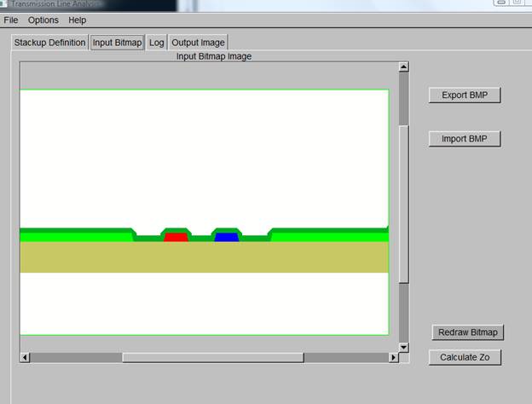
Task: Click the blue trace in the bitmap
Action: [226, 237]
